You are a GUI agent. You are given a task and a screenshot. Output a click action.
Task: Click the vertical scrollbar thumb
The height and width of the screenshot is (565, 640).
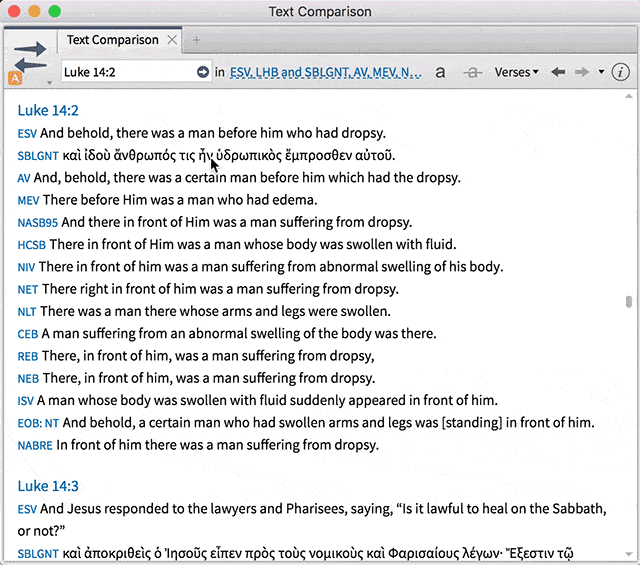click(x=629, y=302)
